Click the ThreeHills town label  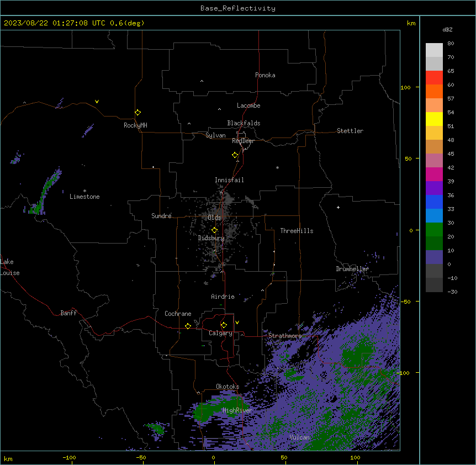(297, 231)
